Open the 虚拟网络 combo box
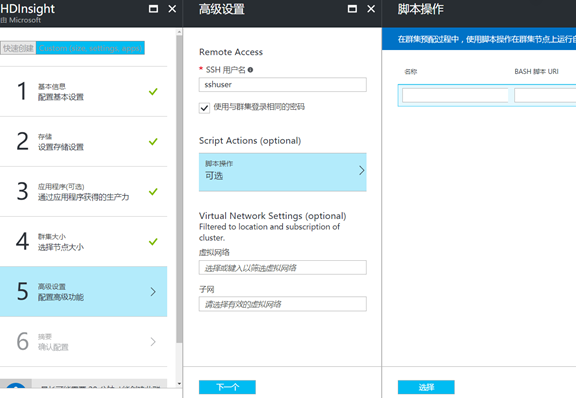 click(x=282, y=268)
